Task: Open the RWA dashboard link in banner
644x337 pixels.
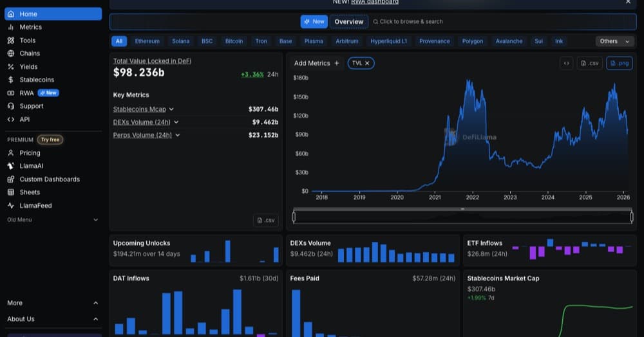Action: [375, 2]
